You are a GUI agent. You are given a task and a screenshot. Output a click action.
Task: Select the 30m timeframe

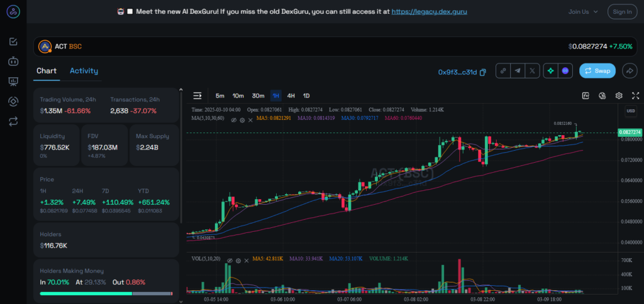258,95
